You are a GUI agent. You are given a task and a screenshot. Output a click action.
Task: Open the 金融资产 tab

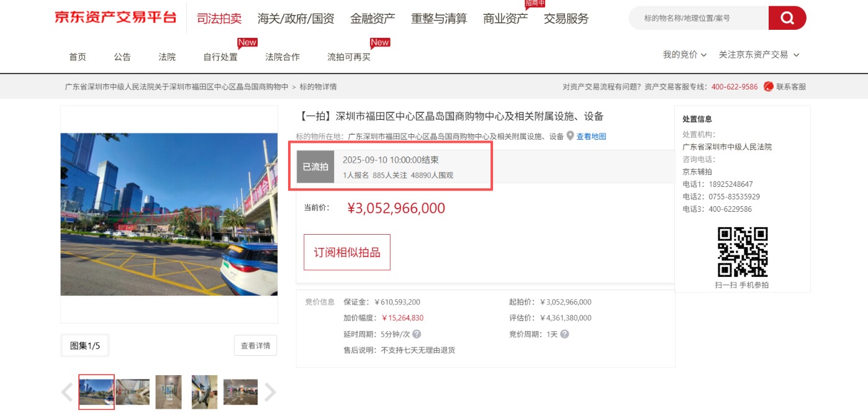pyautogui.click(x=373, y=19)
